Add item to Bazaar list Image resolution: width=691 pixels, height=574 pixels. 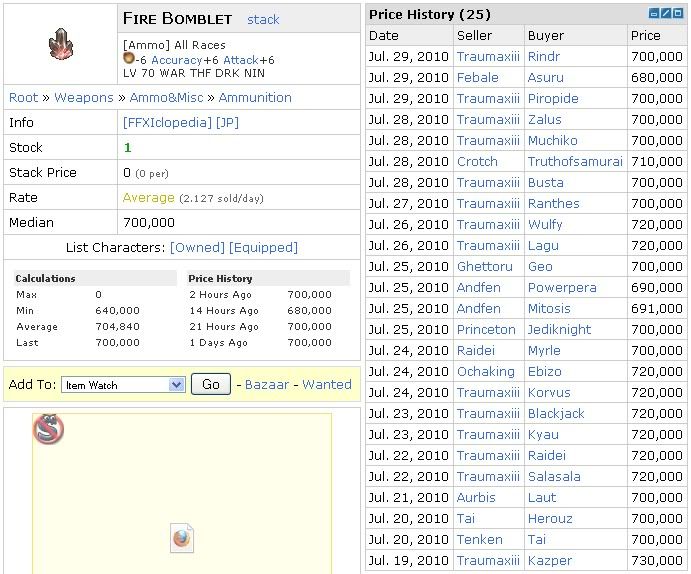pyautogui.click(x=267, y=385)
